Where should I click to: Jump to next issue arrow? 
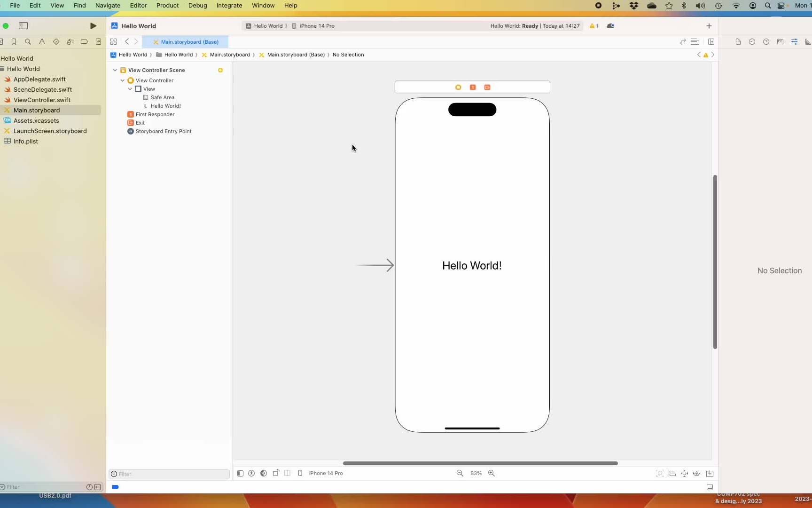tap(713, 55)
